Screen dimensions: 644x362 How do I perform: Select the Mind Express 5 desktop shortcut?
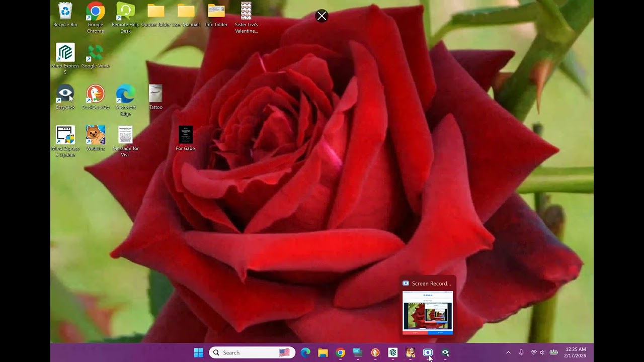(x=65, y=59)
